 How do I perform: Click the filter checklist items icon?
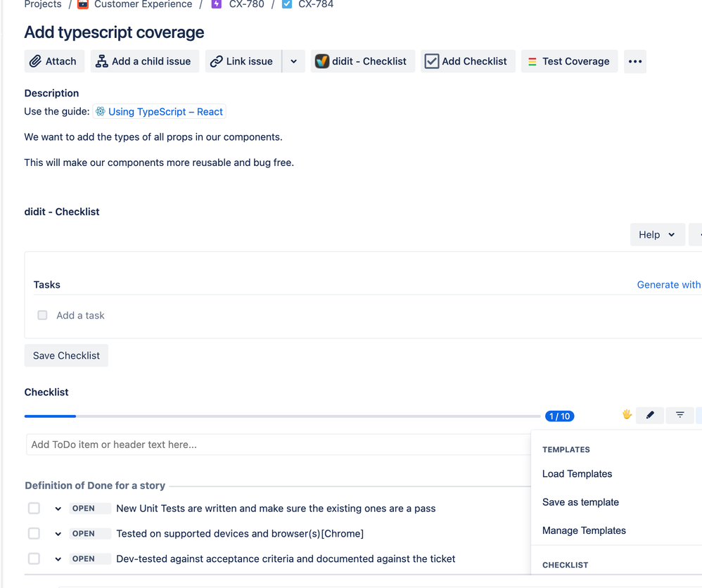(x=679, y=415)
